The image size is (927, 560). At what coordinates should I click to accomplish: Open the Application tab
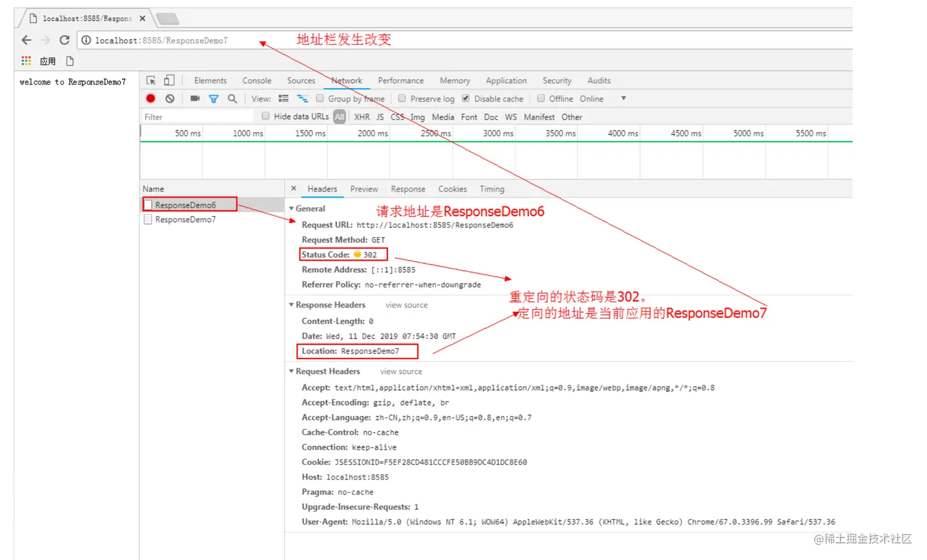[506, 80]
